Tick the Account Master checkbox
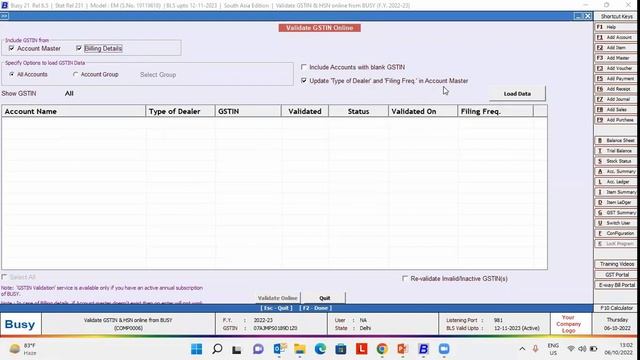This screenshot has width=640, height=360. pos(11,48)
